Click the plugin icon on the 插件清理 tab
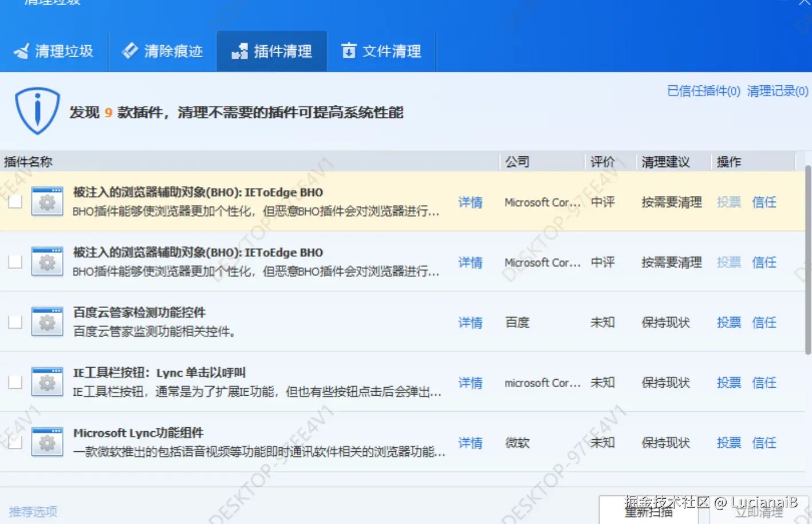 (240, 51)
